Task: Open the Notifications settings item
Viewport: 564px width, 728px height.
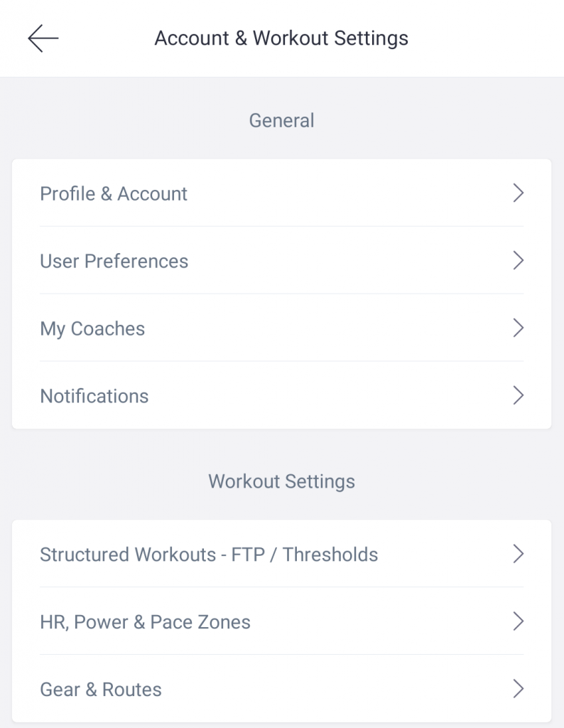Action: click(281, 395)
